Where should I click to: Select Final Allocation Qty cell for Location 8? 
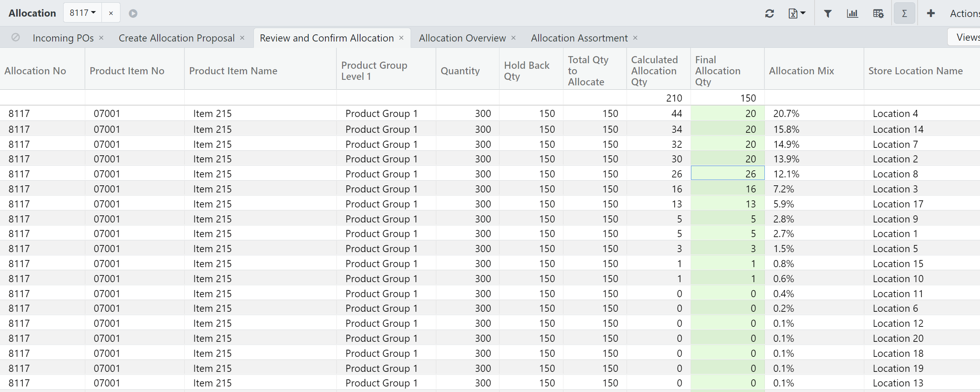(727, 174)
